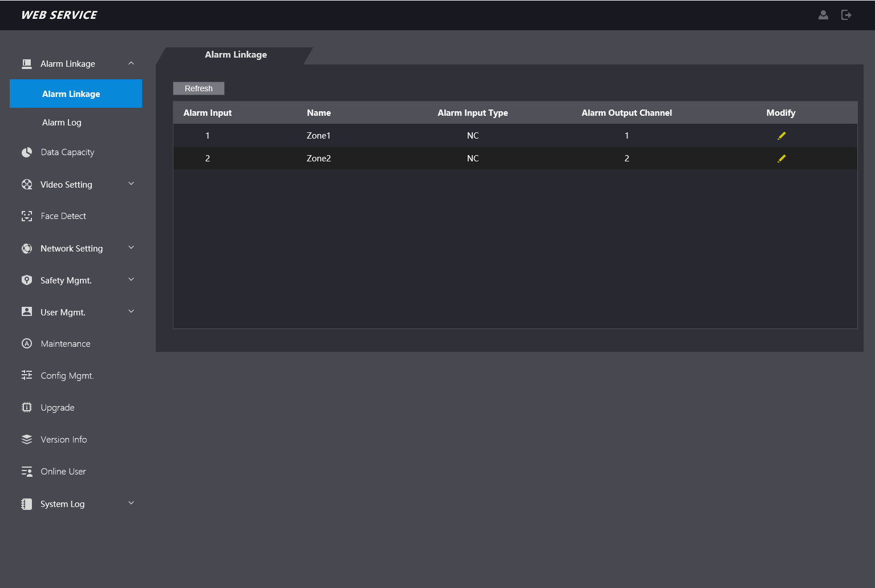
Task: Click the Safety Mgmt. shield icon
Action: pos(27,280)
